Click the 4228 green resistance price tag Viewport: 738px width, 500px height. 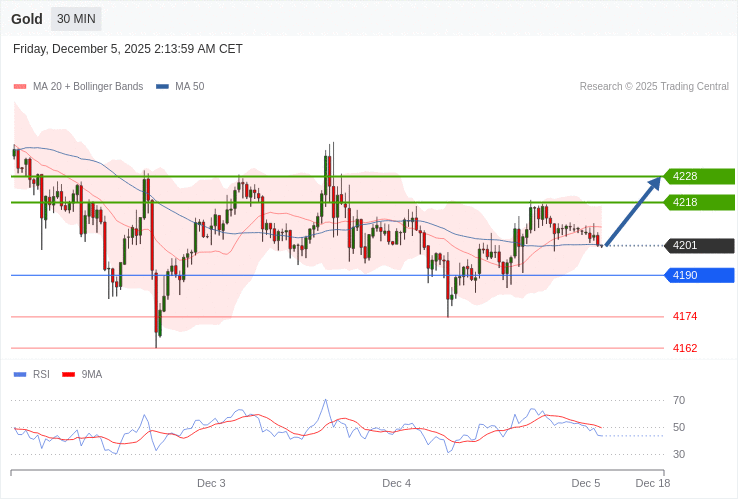coord(699,176)
